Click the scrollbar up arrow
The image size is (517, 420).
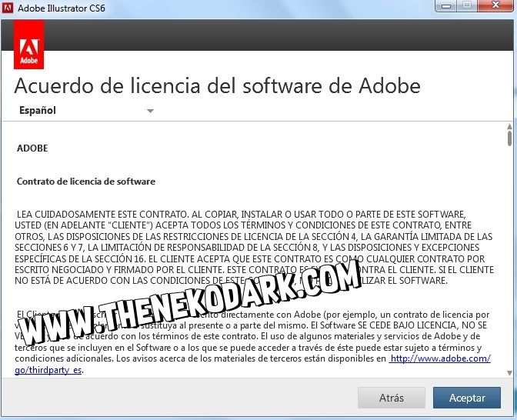pyautogui.click(x=509, y=127)
